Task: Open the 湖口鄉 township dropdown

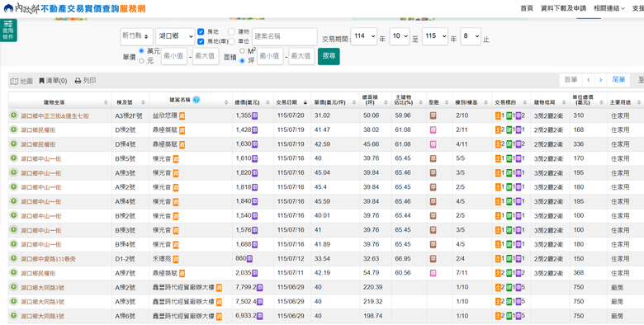Action: (175, 36)
